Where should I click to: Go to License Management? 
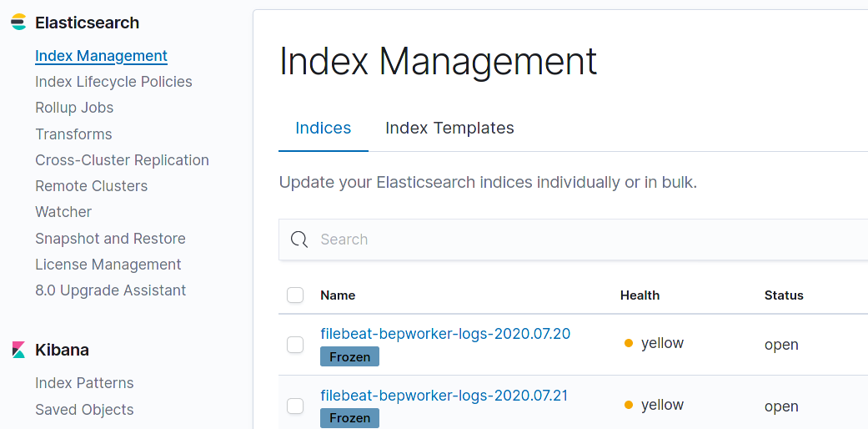(108, 265)
